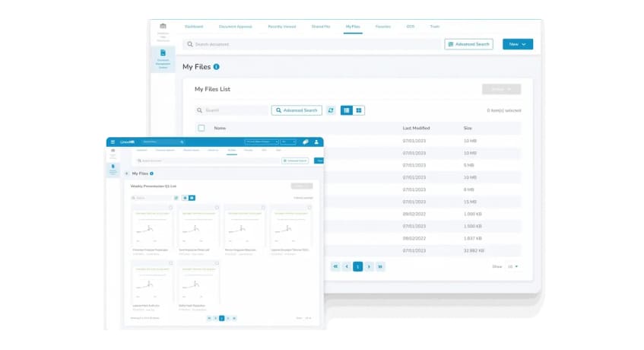The height and width of the screenshot is (350, 644).
Task: Open the greyed action dropdown in My Files List
Action: tap(501, 89)
